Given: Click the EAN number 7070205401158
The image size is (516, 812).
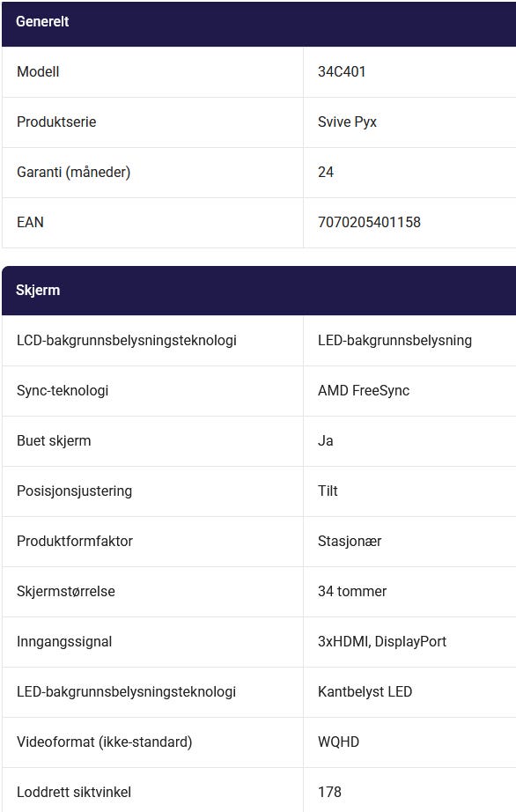Looking at the screenshot, I should 369,222.
